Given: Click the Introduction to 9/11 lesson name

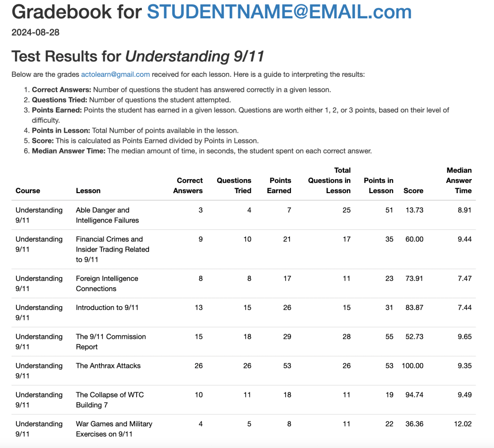Looking at the screenshot, I should [107, 308].
